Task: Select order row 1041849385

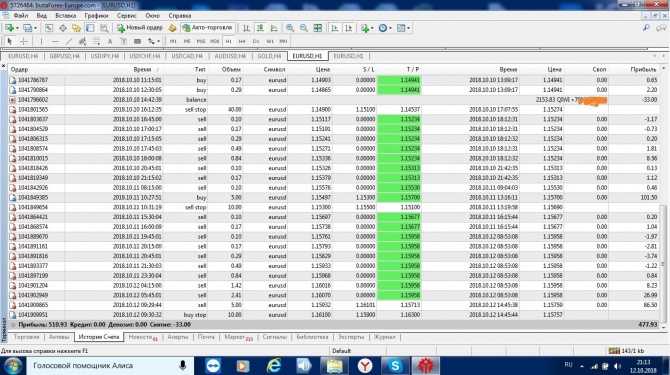Action: tap(333, 197)
